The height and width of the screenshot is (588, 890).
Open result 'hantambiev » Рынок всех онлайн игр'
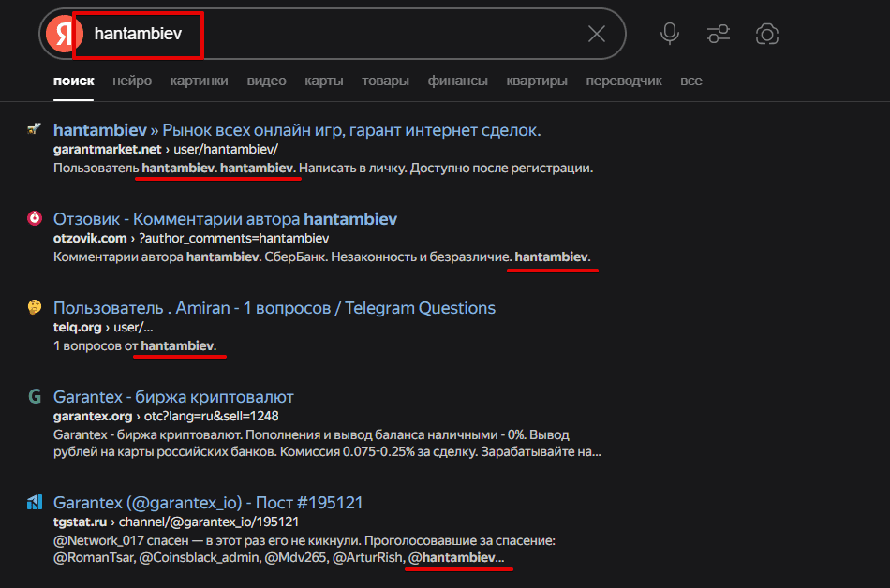click(x=297, y=130)
